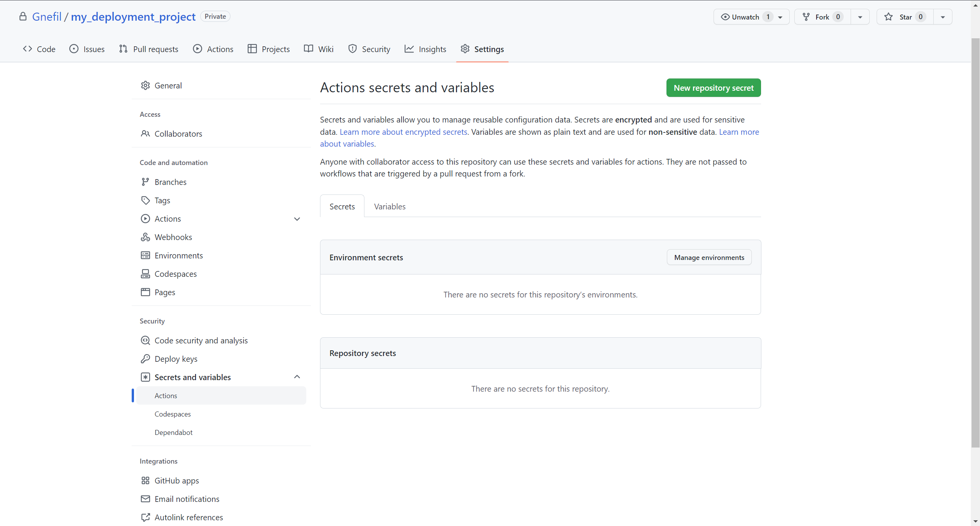
Task: Click the Environments sidebar icon
Action: (x=145, y=255)
